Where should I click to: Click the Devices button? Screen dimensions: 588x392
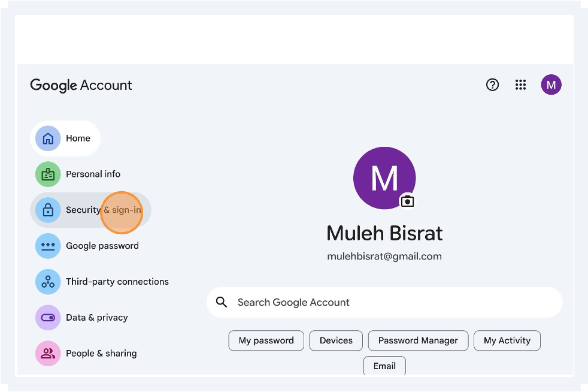click(x=336, y=340)
